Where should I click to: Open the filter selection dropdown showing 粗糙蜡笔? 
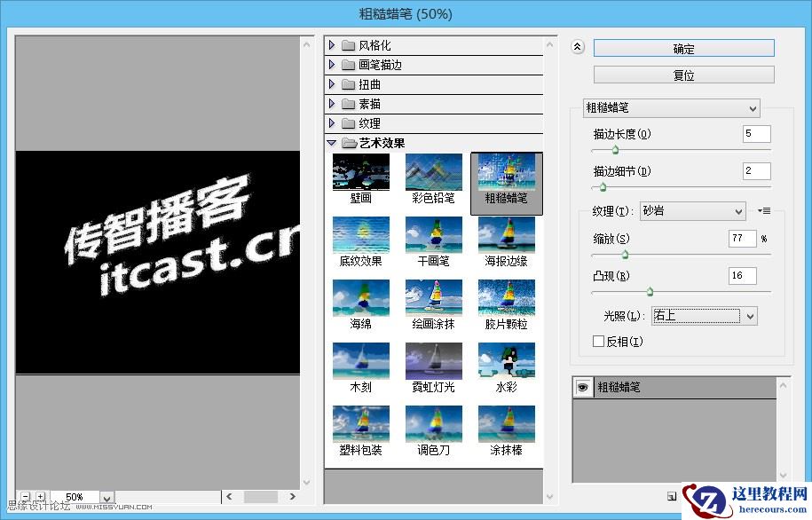pyautogui.click(x=672, y=107)
